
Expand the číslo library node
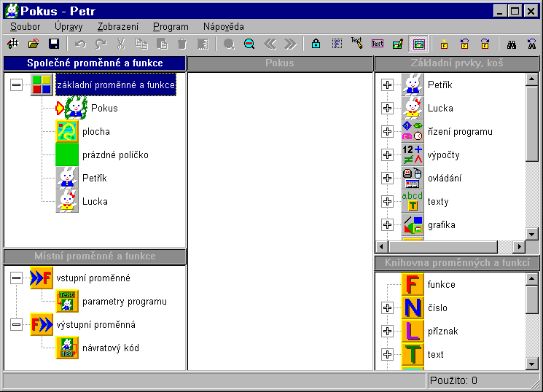pyautogui.click(x=387, y=308)
